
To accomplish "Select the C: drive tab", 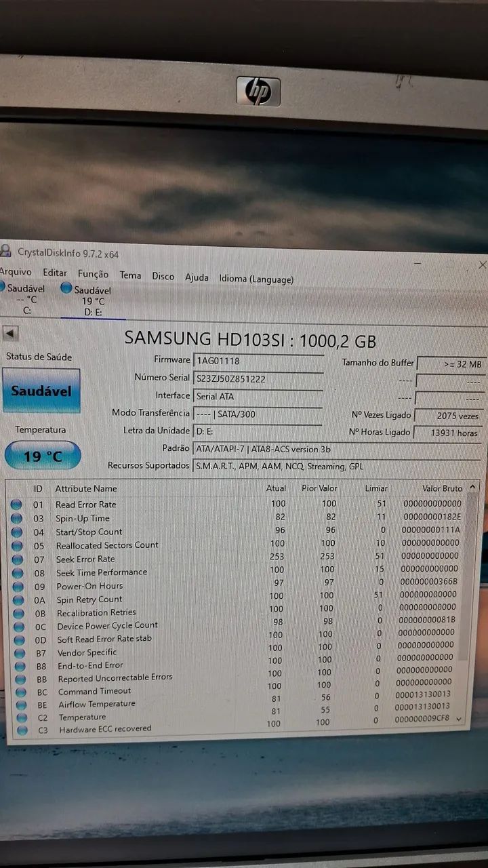I will pos(24,299).
